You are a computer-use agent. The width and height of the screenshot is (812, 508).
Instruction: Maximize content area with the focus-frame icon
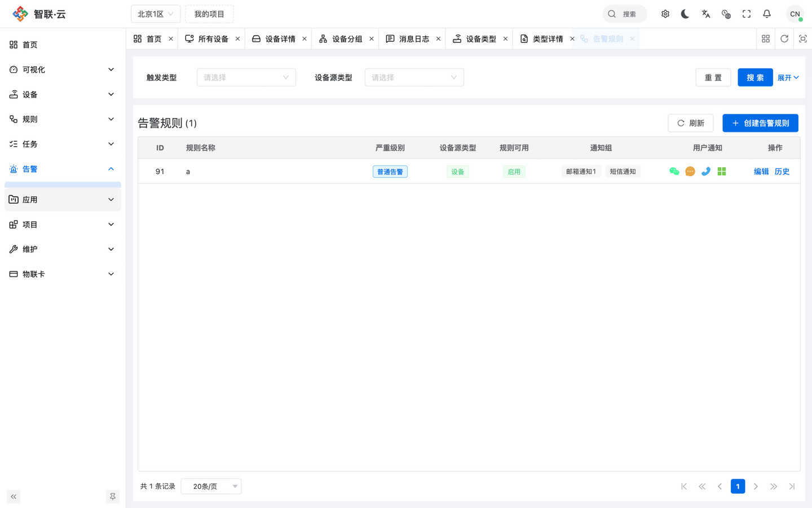click(803, 39)
